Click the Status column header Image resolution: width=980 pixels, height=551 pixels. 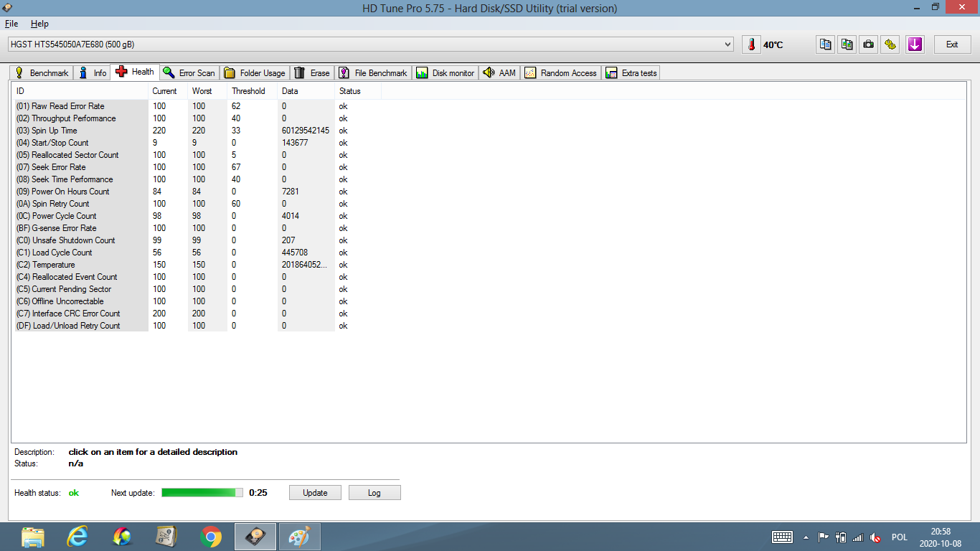(358, 91)
